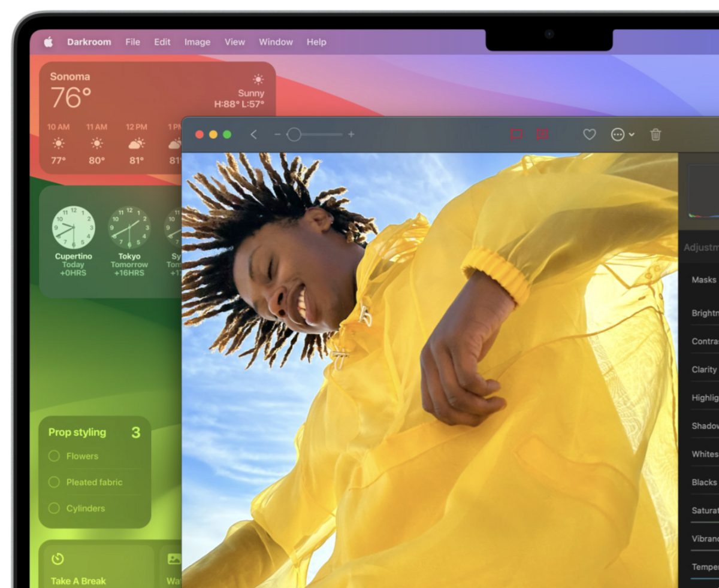This screenshot has width=719, height=588.
Task: Click the green full-screen button of Darkroom window
Action: (227, 135)
